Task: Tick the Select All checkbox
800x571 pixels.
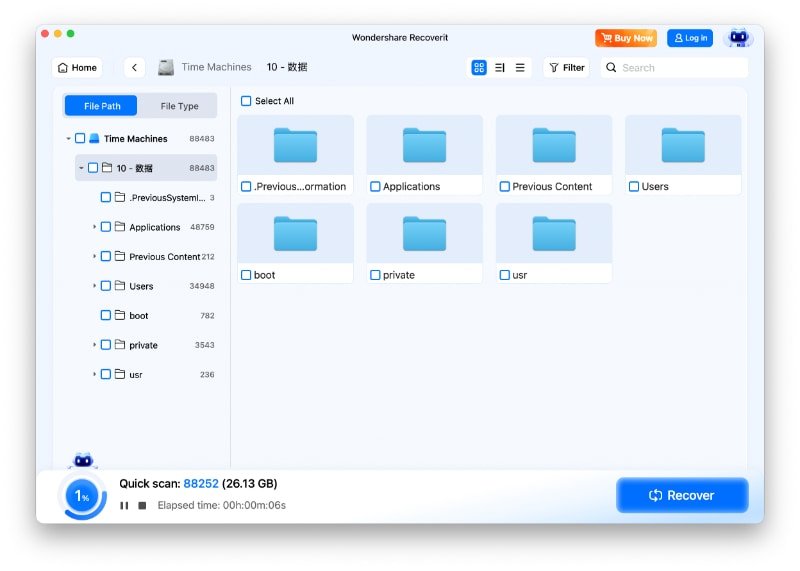Action: [246, 101]
